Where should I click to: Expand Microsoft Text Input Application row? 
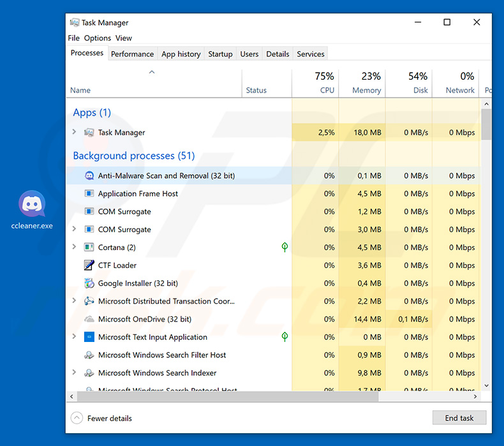point(74,336)
